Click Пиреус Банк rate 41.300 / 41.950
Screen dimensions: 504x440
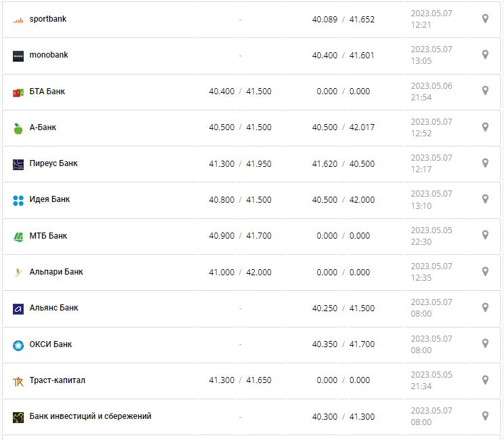coord(240,163)
